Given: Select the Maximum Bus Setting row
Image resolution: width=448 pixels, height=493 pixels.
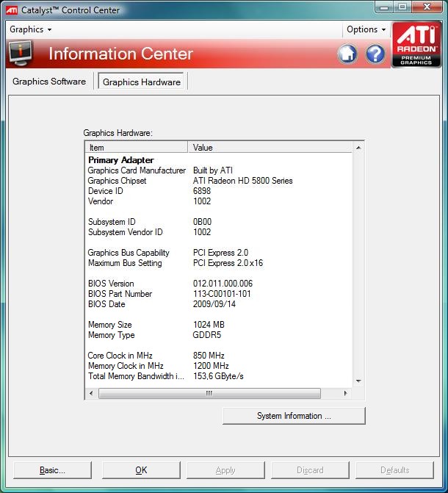Looking at the screenshot, I should tap(219, 263).
